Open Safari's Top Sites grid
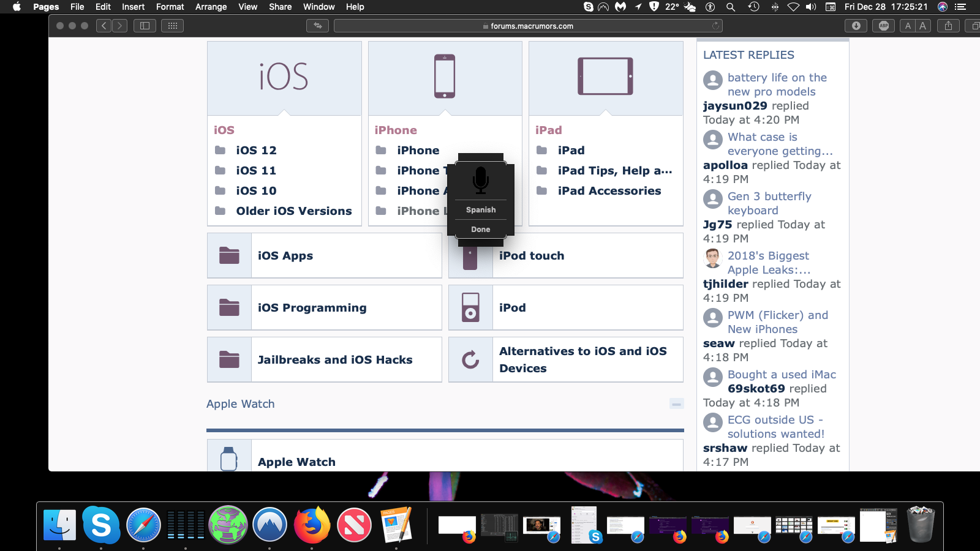 [172, 26]
